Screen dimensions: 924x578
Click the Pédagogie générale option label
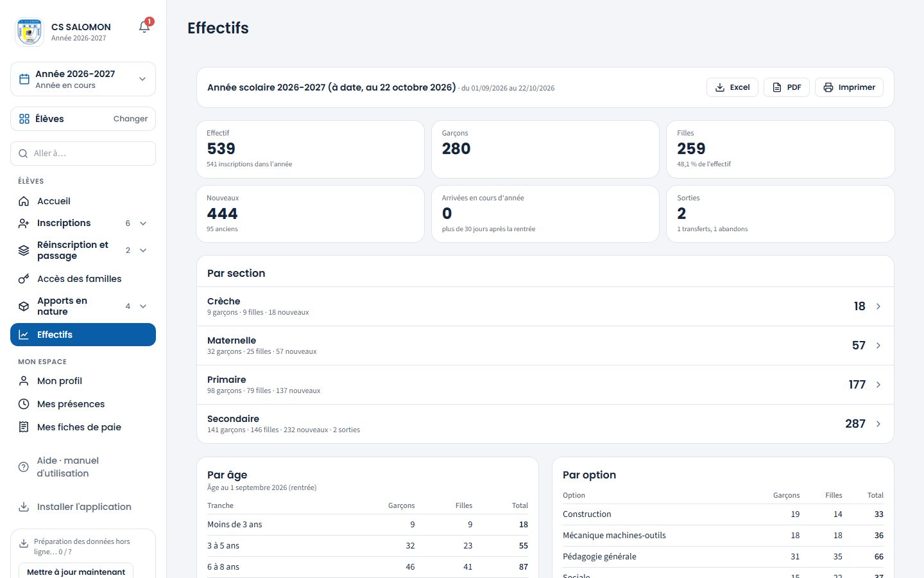pos(599,556)
